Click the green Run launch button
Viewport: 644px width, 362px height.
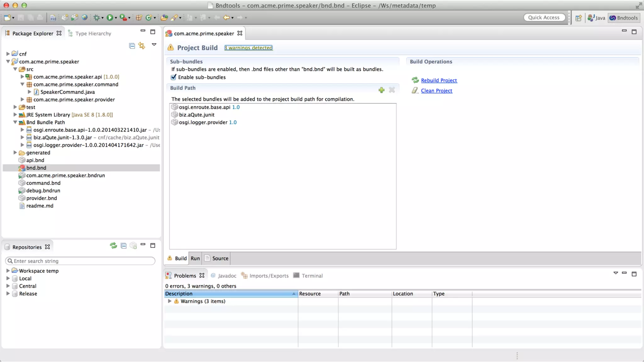109,18
